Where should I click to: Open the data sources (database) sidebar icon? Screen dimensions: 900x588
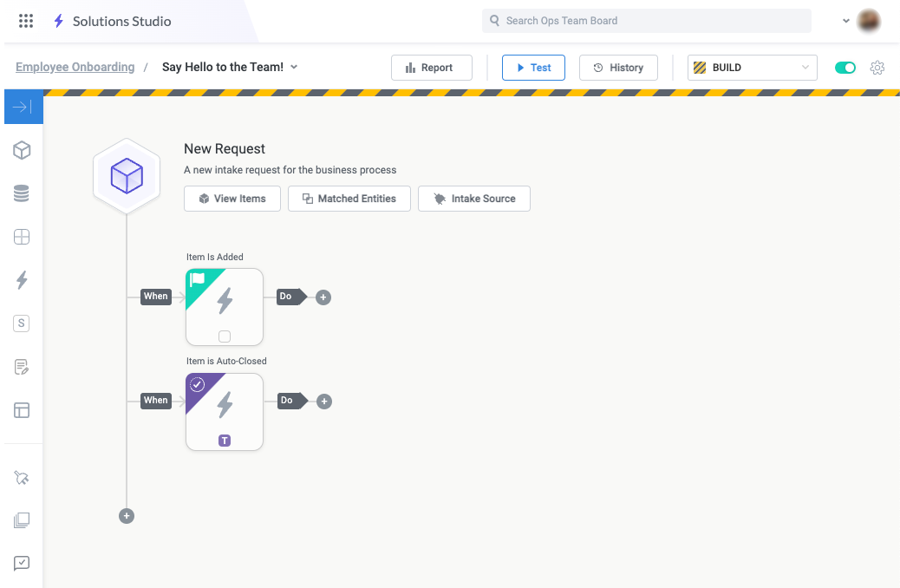(23, 193)
